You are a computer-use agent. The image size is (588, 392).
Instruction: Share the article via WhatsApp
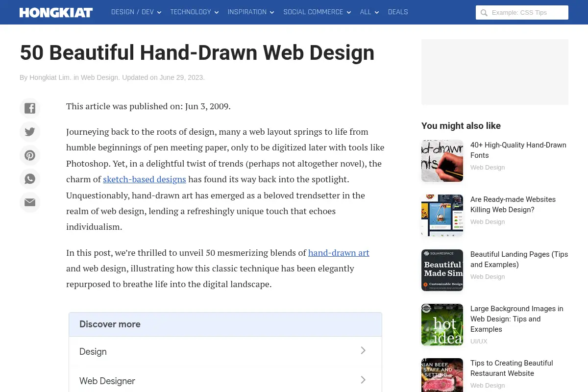(x=30, y=179)
